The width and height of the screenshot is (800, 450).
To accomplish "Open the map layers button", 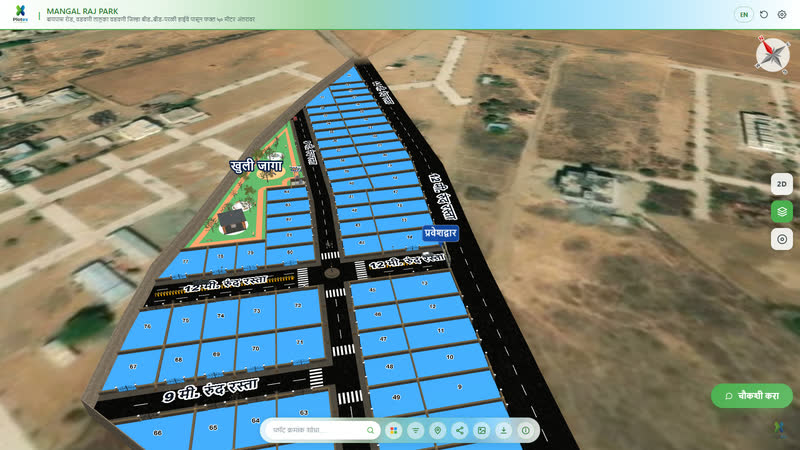I will (782, 212).
